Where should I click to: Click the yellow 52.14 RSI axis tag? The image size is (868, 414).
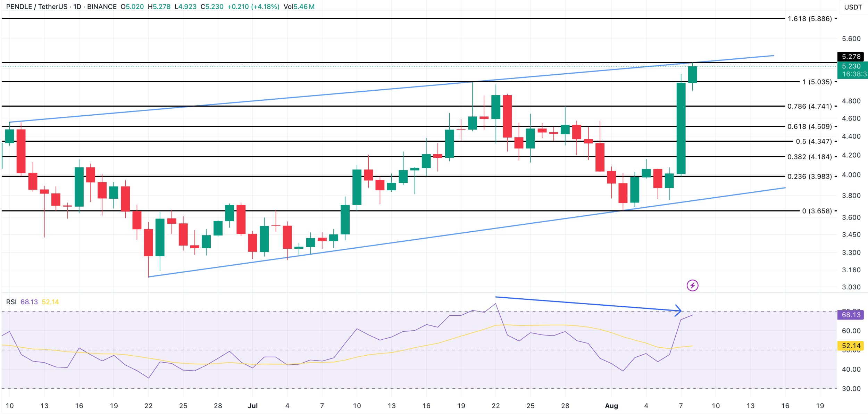851,346
